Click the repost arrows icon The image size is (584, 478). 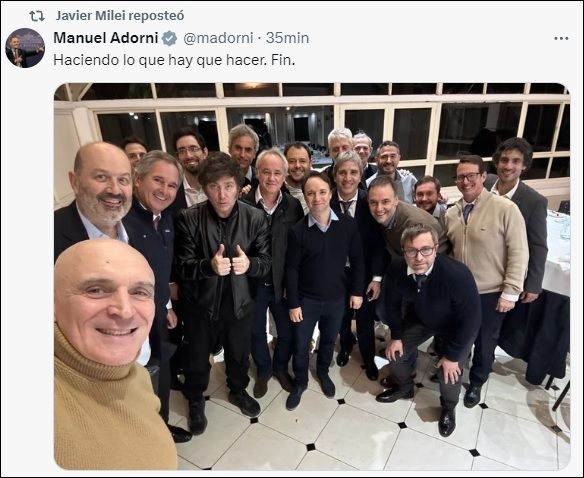[x=37, y=16]
